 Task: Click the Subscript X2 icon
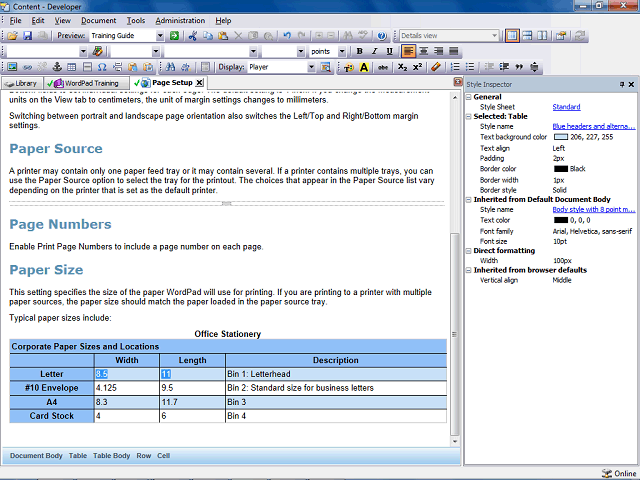tap(402, 67)
